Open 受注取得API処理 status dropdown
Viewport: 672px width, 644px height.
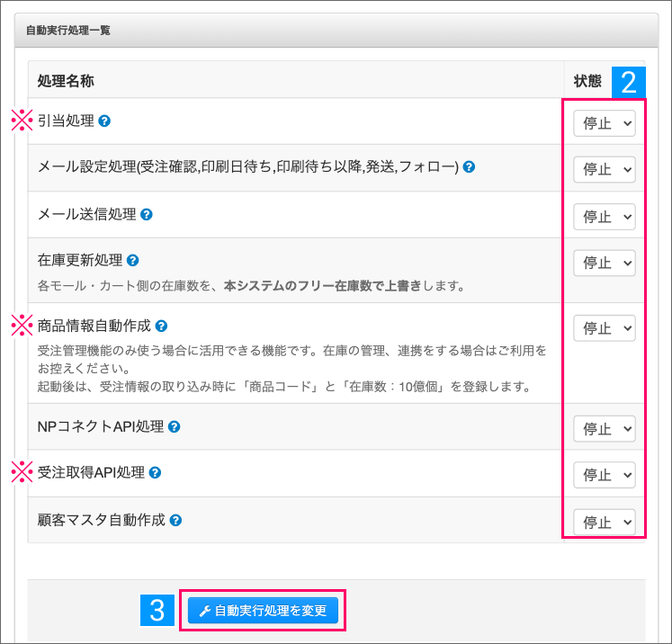[605, 473]
